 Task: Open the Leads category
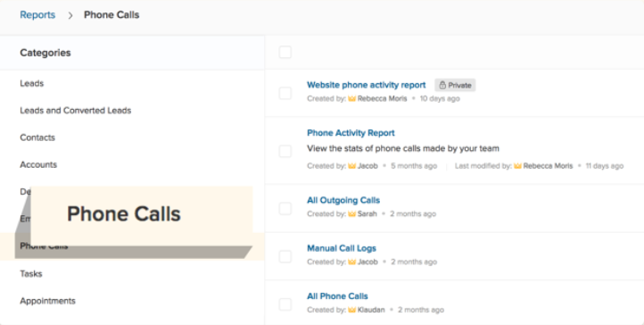32,83
